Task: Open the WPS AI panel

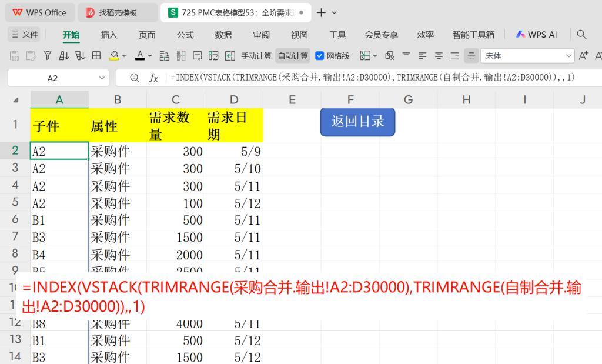Action: point(536,35)
